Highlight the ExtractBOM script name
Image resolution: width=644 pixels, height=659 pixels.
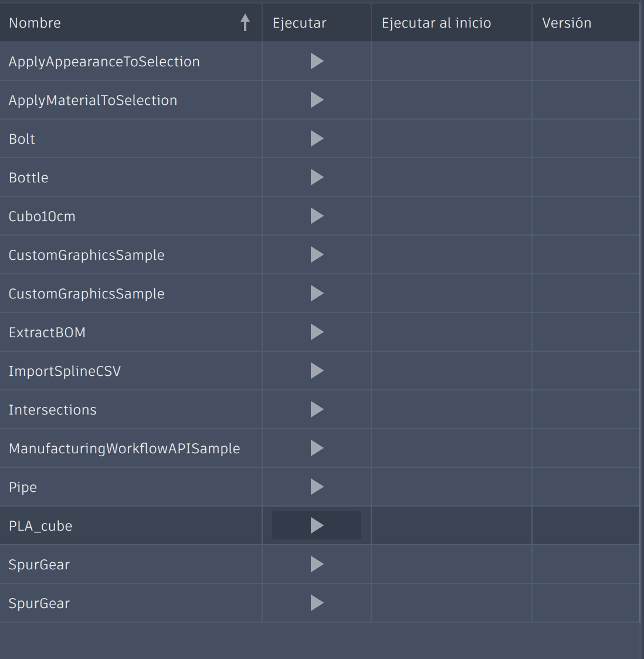[47, 332]
